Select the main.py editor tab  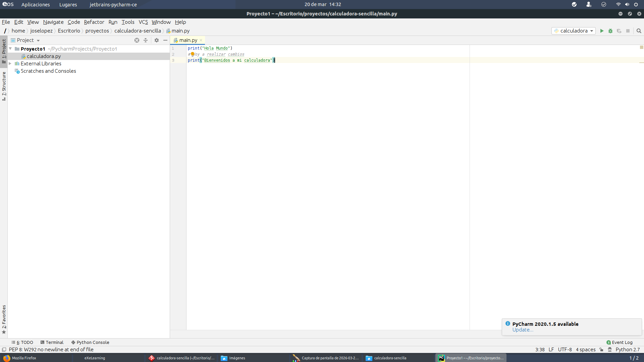[188, 40]
